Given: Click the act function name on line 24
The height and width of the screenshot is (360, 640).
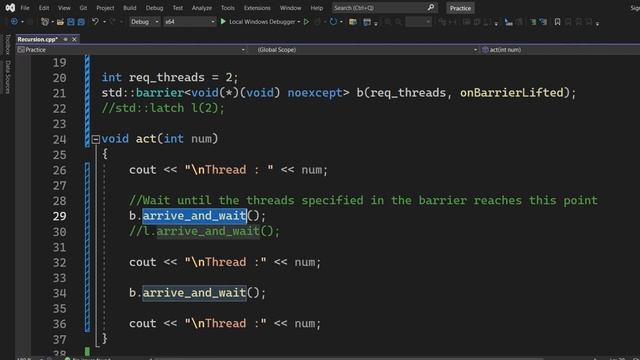Looking at the screenshot, I should pyautogui.click(x=146, y=139).
